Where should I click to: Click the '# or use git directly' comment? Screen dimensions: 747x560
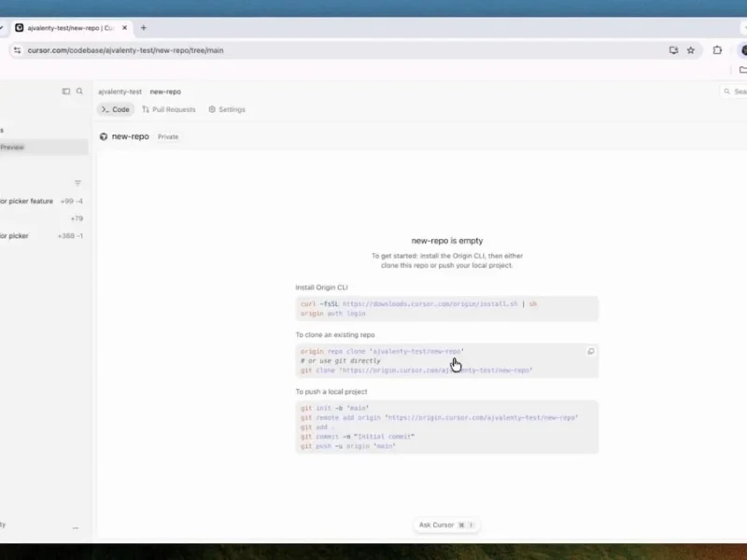[x=340, y=361]
